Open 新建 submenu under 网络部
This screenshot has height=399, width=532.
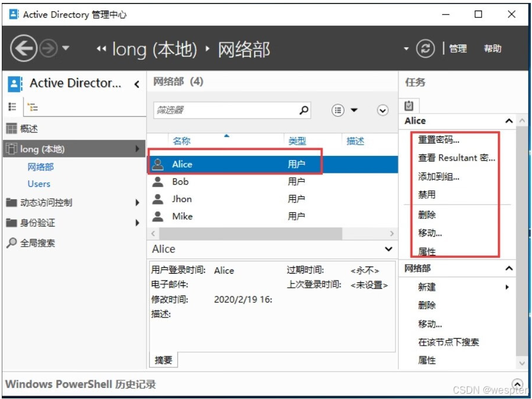pos(427,287)
